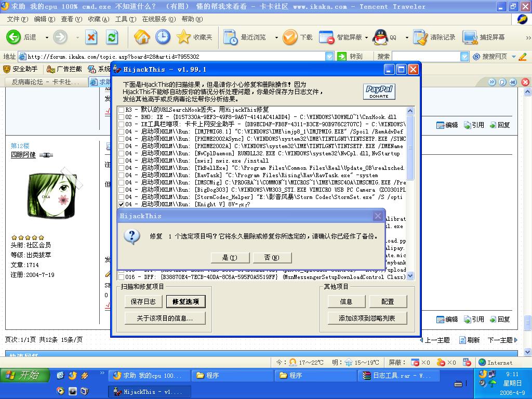Click the red close-tab X icon in the tab bar

(525, 82)
